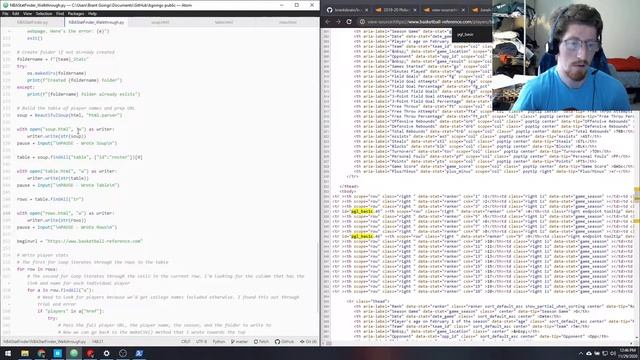This screenshot has height=360, width=640.
Task: Open the blue square app on taskbar
Action: pos(58,353)
